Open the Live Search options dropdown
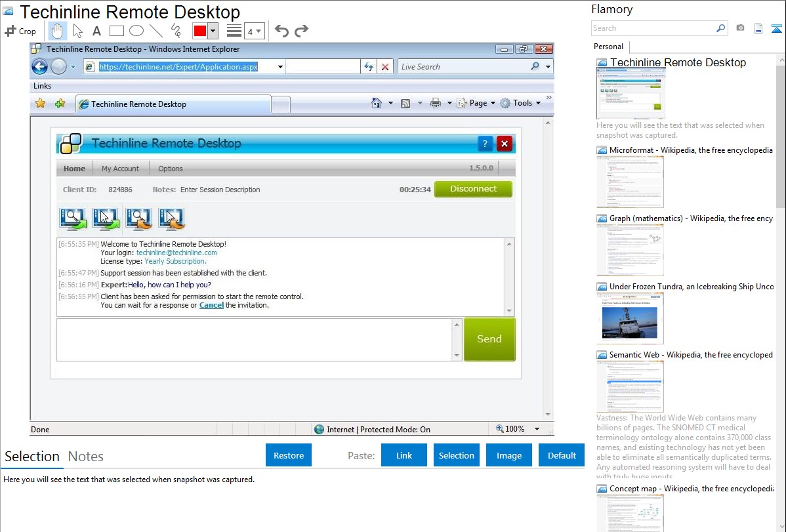 [548, 67]
